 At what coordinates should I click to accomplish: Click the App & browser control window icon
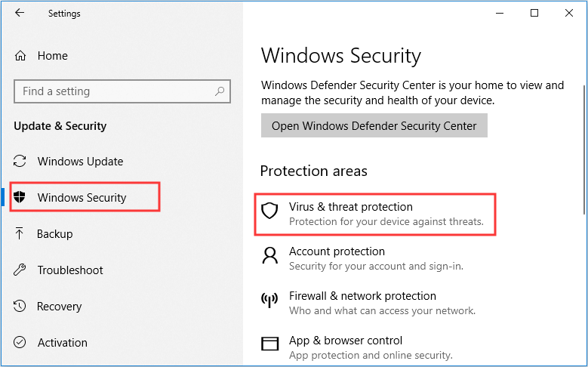[x=269, y=344]
